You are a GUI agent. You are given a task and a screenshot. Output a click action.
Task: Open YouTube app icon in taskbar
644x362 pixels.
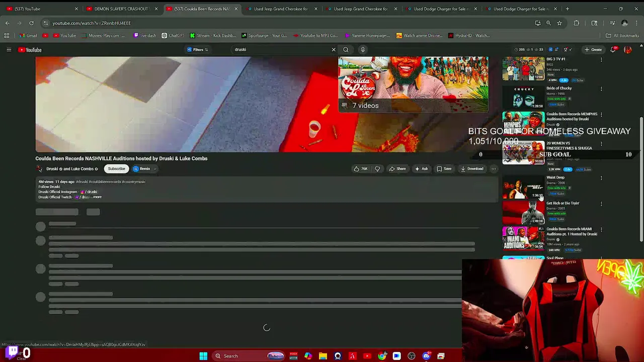pyautogui.click(x=367, y=356)
